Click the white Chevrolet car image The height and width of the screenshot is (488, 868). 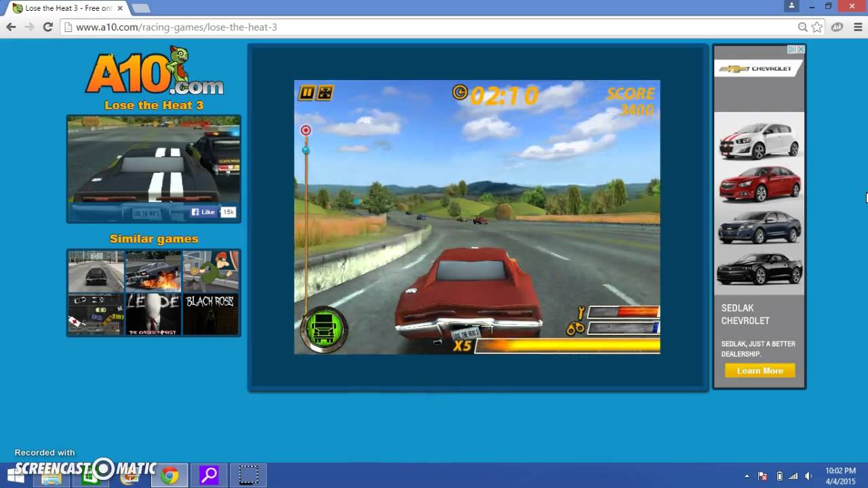tap(759, 140)
